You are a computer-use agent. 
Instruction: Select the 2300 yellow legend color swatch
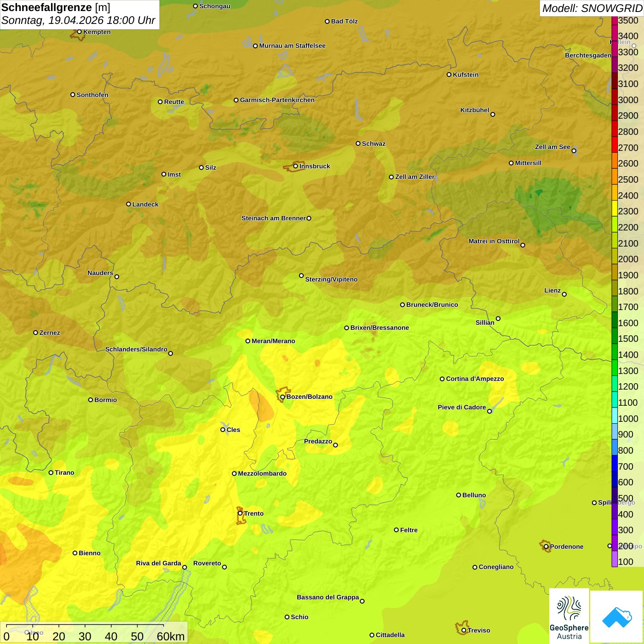click(x=615, y=208)
